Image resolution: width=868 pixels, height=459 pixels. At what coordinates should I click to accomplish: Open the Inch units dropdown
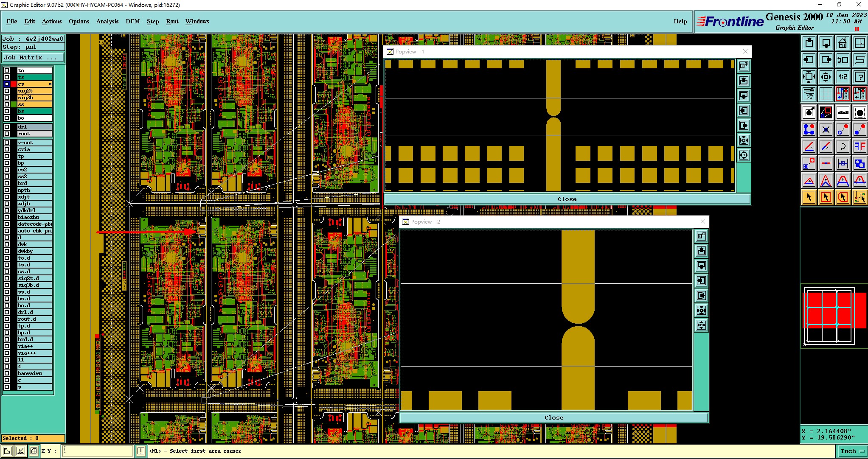tap(852, 451)
